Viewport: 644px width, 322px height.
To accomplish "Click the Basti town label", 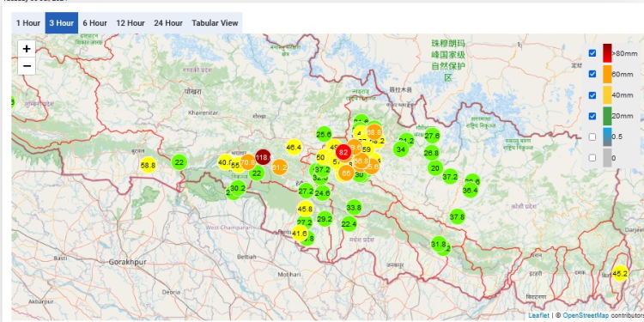I will (x=60, y=258).
